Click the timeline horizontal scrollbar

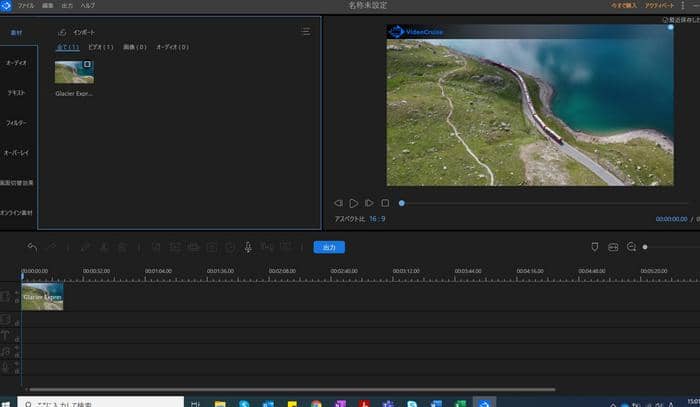coord(292,389)
